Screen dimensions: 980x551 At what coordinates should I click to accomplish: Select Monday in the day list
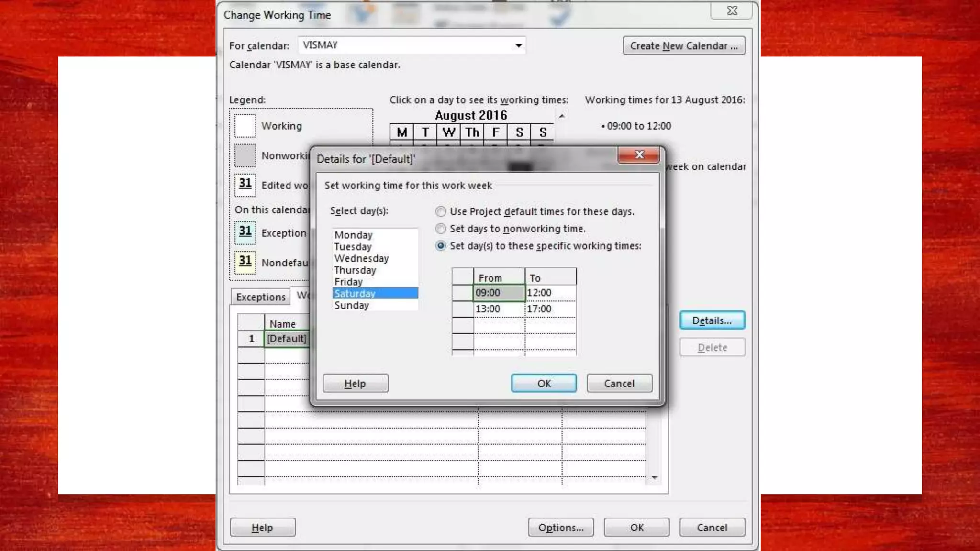click(353, 235)
